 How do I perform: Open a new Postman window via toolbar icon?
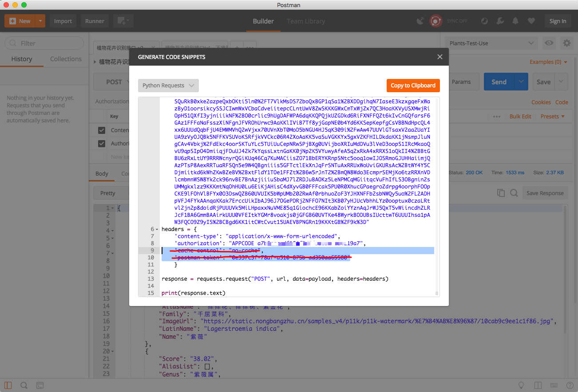(123, 21)
